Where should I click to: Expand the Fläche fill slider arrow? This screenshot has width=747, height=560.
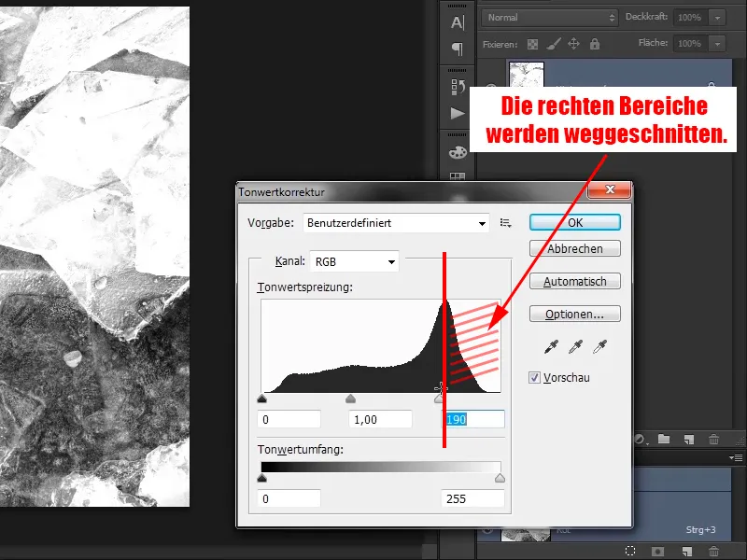[717, 44]
